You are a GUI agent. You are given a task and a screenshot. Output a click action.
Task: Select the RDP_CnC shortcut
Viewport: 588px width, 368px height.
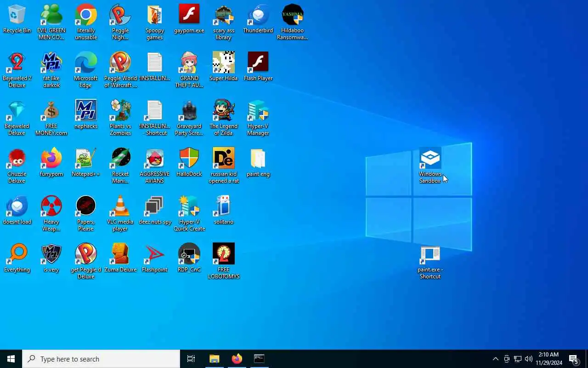[189, 259]
